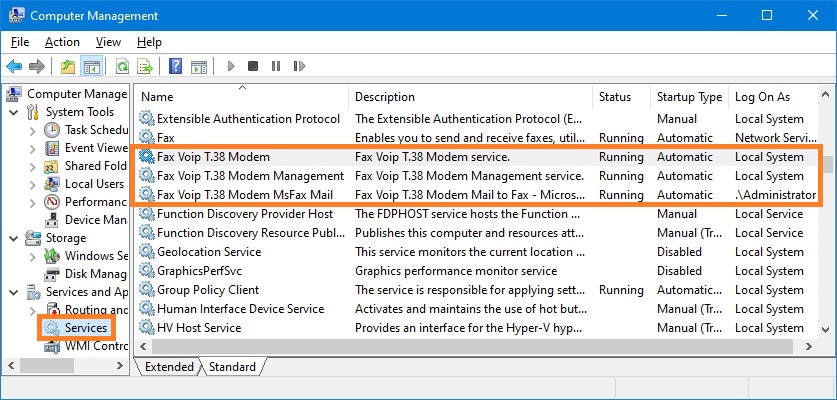Image resolution: width=837 pixels, height=400 pixels.
Task: Select Device Manager in the tree
Action: (96, 219)
